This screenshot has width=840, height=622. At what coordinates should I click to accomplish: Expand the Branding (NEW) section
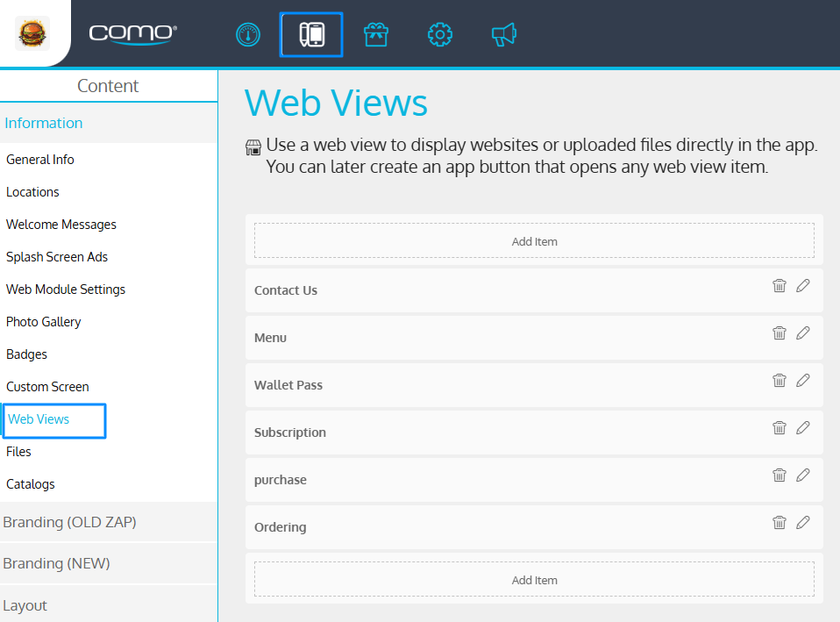57,563
